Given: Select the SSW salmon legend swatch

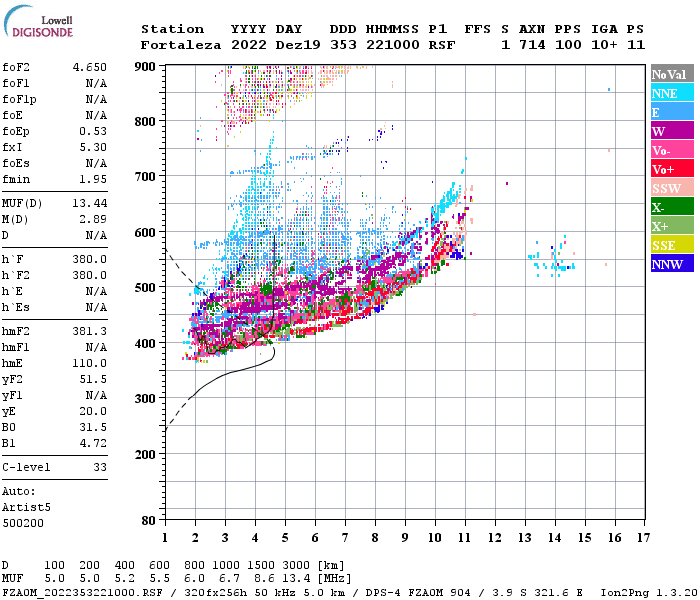Looking at the screenshot, I should click(x=672, y=188).
